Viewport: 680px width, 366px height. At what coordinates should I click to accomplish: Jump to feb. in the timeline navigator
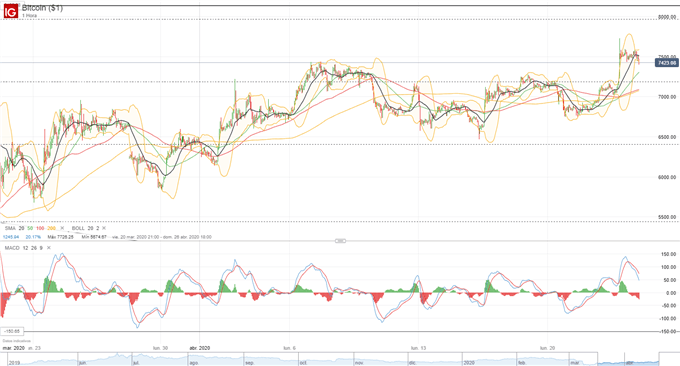[522, 363]
